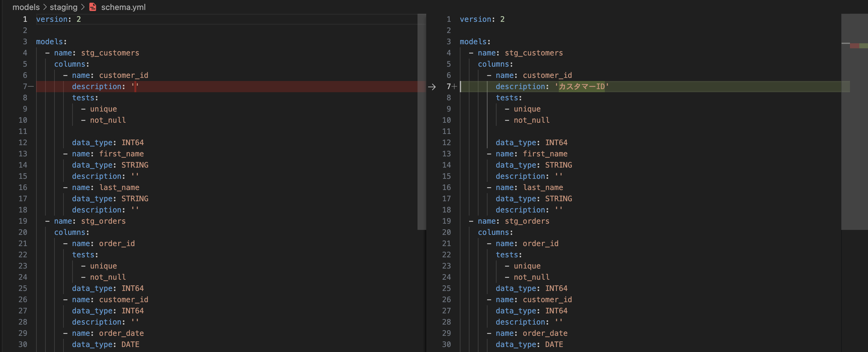The height and width of the screenshot is (352, 868).
Task: Click empty description on right line 28
Action: pos(559,322)
